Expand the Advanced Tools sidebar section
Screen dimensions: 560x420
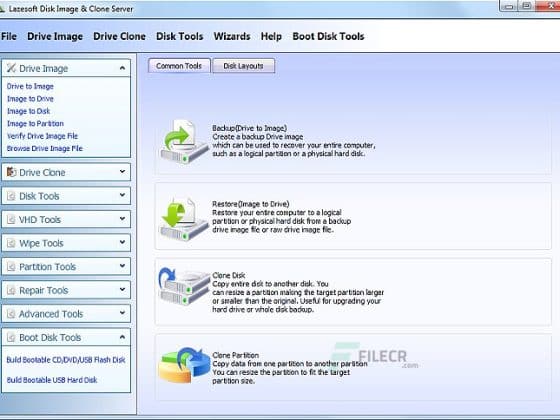(122, 313)
